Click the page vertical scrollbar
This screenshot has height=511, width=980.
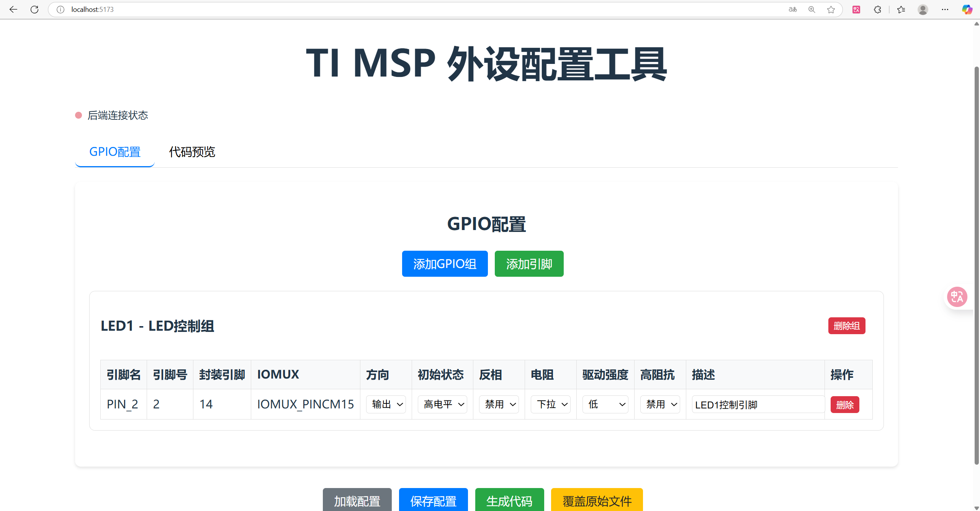(x=976, y=264)
